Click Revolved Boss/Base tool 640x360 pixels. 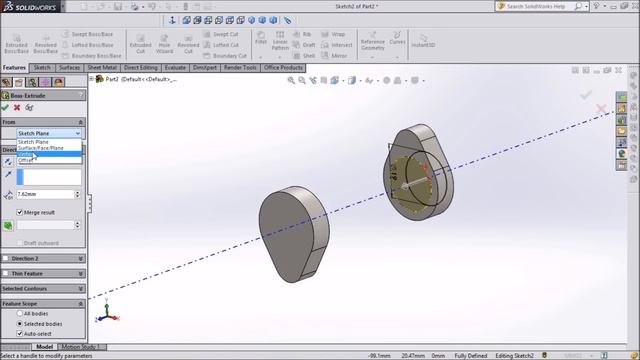[x=45, y=44]
